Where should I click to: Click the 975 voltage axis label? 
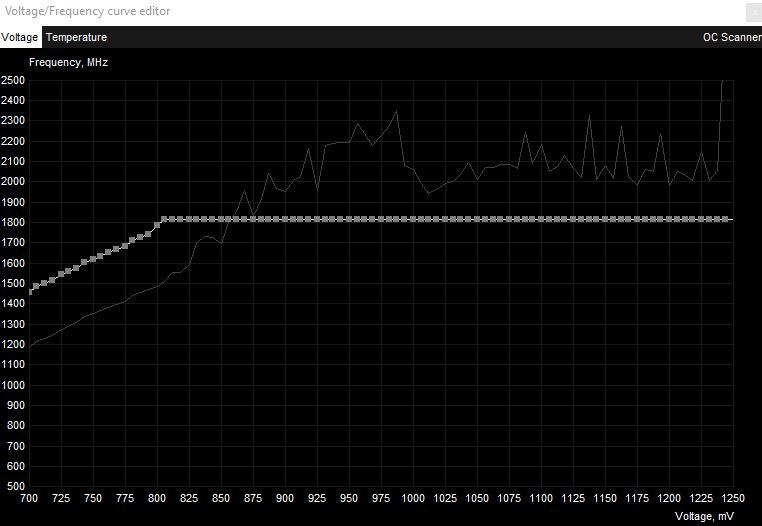coord(381,498)
